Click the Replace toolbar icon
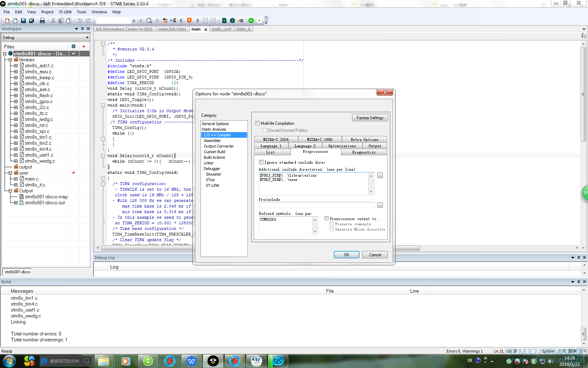The image size is (588, 368). 165,21
